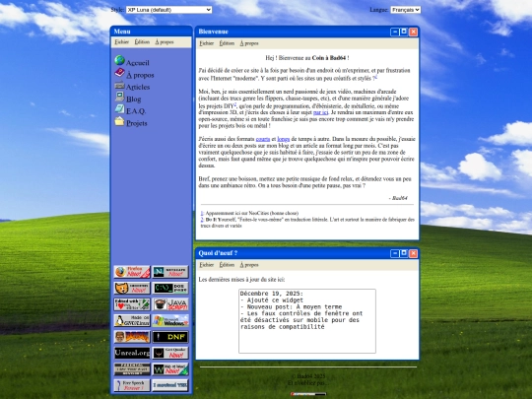This screenshot has width=532, height=399.
Task: Click the book icon beside À propos
Action: (120, 72)
